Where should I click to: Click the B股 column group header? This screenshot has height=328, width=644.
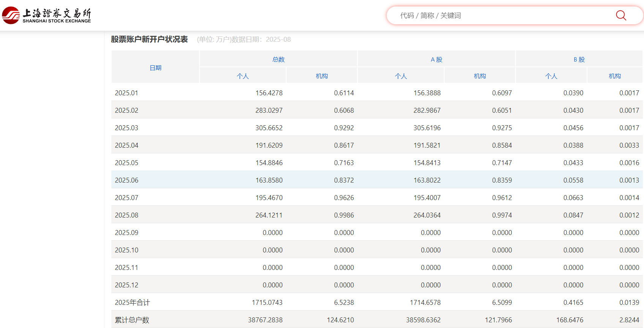pos(579,59)
